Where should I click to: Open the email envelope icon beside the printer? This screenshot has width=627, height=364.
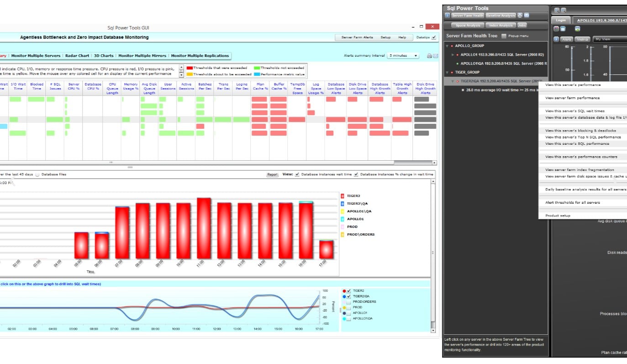[526, 15]
